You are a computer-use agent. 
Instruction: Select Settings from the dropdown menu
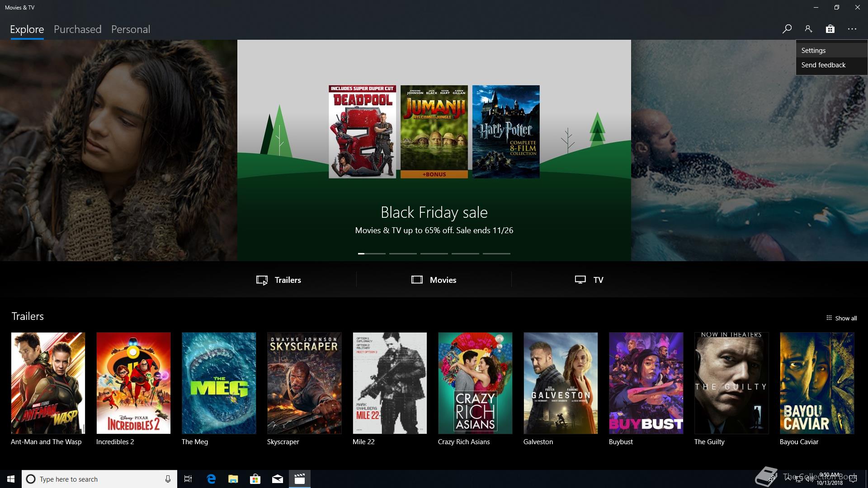click(x=813, y=51)
